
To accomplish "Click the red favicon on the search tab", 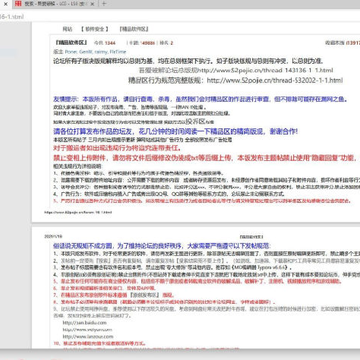I will (x=18, y=4).
